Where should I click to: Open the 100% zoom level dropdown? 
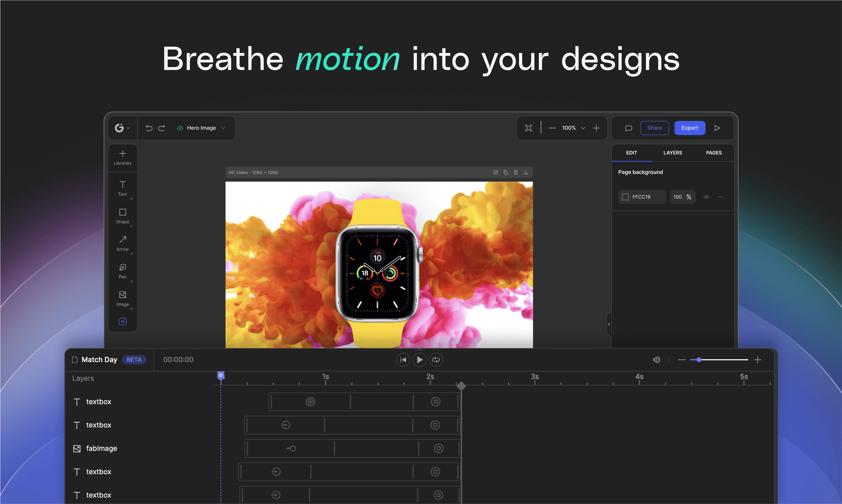point(583,128)
